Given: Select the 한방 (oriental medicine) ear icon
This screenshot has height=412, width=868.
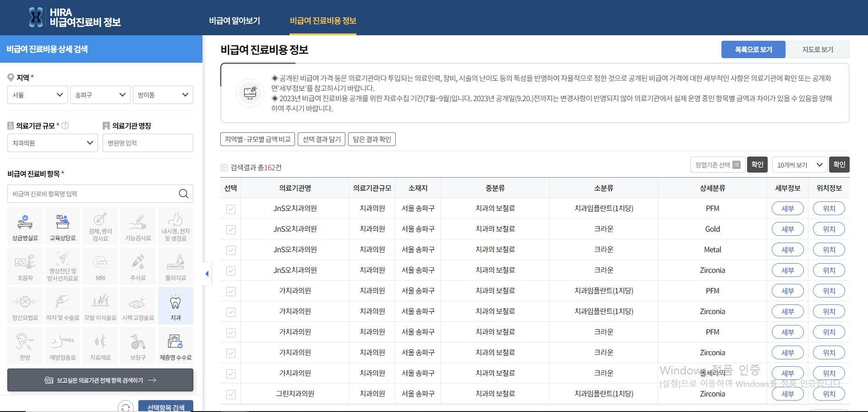Looking at the screenshot, I should point(25,345).
